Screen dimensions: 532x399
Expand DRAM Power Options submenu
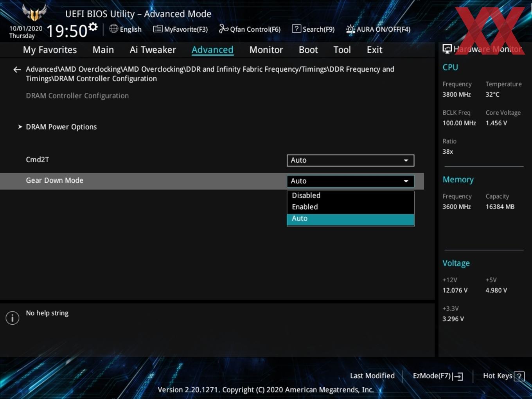tap(61, 127)
